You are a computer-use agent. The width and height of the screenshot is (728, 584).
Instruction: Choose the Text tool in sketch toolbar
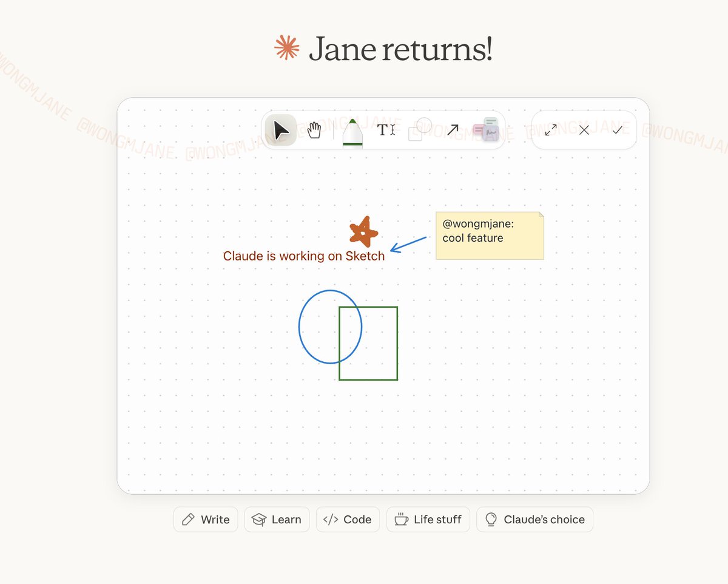coord(386,130)
